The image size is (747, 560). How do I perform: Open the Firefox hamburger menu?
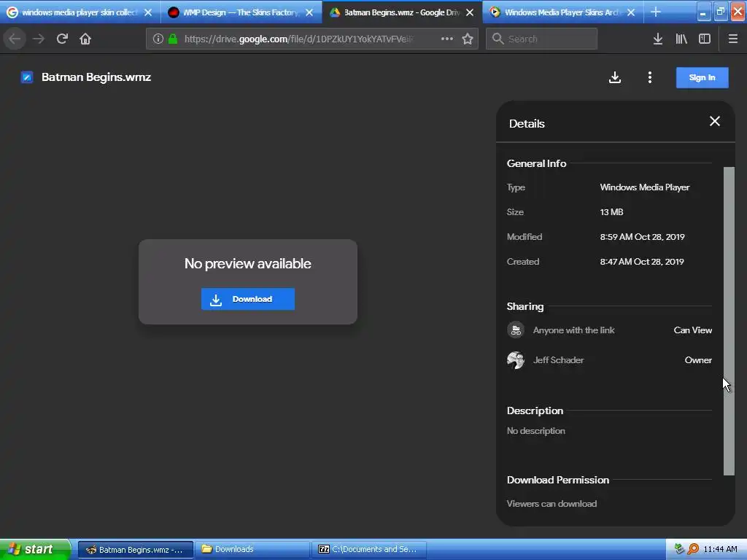pos(732,39)
